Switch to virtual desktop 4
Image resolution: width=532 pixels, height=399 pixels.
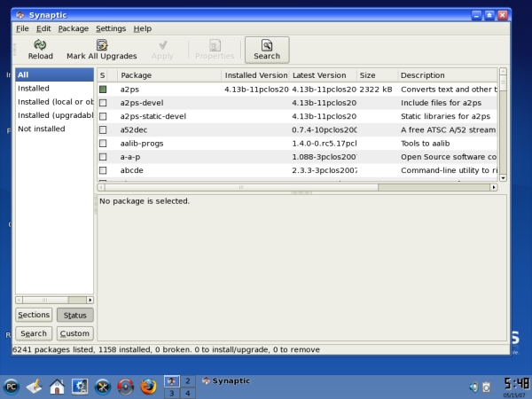click(188, 393)
